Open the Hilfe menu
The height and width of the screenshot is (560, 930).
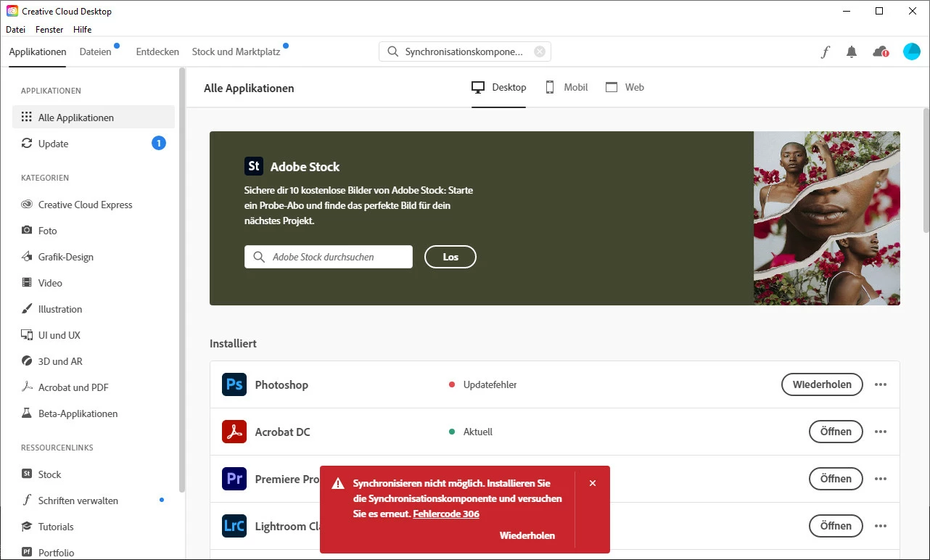(82, 30)
